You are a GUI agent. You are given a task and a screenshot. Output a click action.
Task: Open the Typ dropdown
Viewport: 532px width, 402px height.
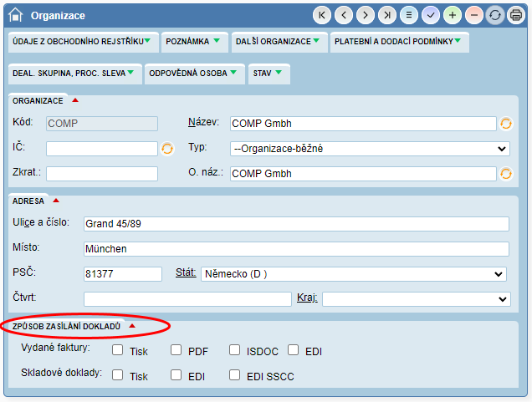[x=370, y=149]
